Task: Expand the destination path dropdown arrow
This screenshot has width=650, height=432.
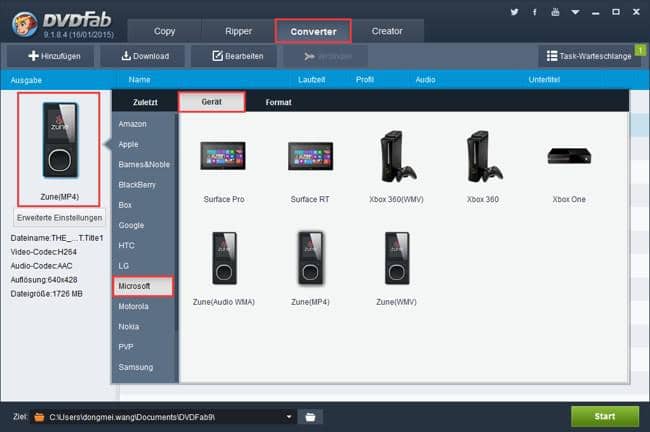Action: pyautogui.click(x=289, y=417)
